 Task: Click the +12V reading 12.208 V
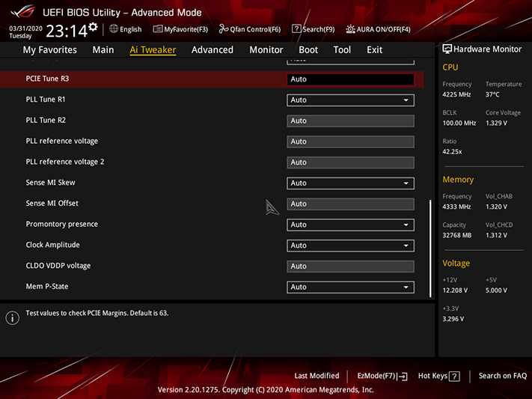pos(455,290)
